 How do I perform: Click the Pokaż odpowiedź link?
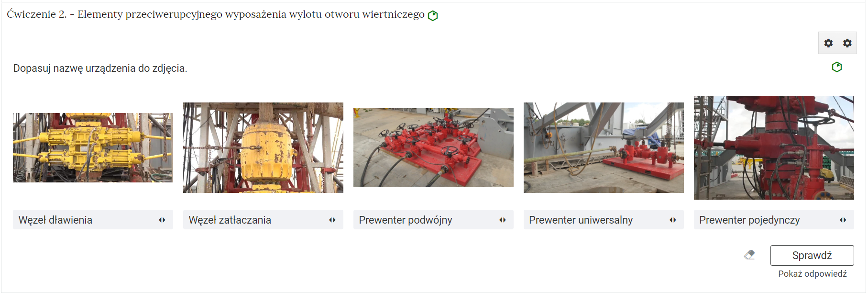pos(812,274)
